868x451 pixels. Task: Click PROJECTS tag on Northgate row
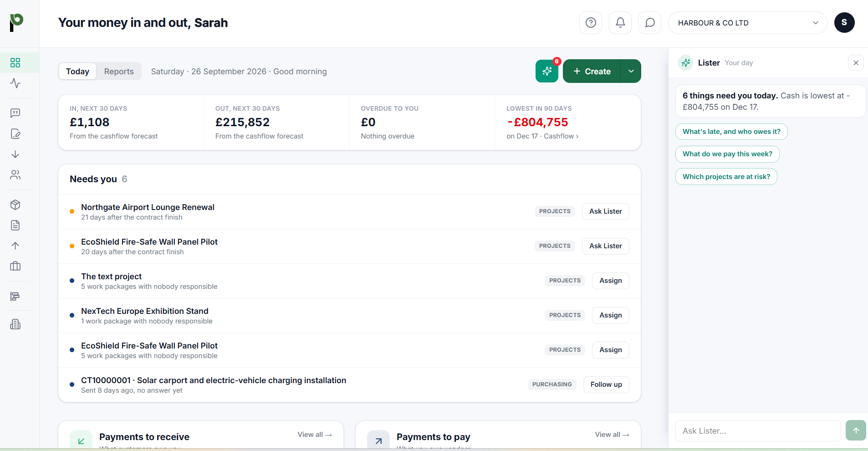coord(555,211)
